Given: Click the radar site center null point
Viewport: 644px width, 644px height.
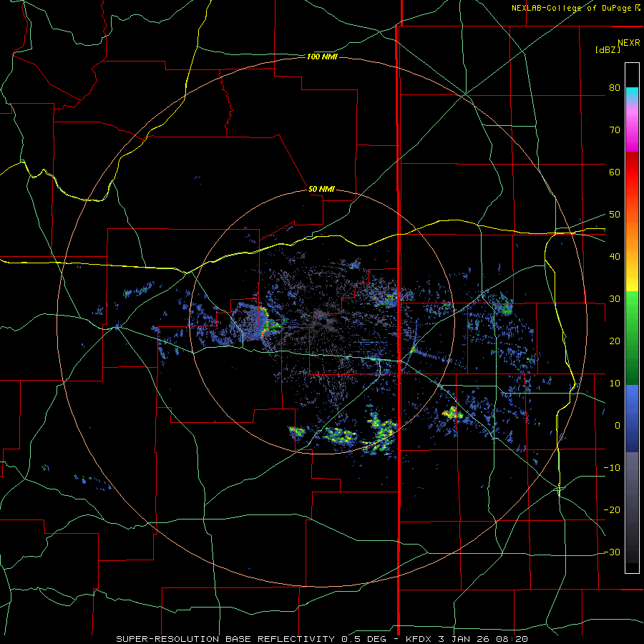Looking at the screenshot, I should click(323, 323).
